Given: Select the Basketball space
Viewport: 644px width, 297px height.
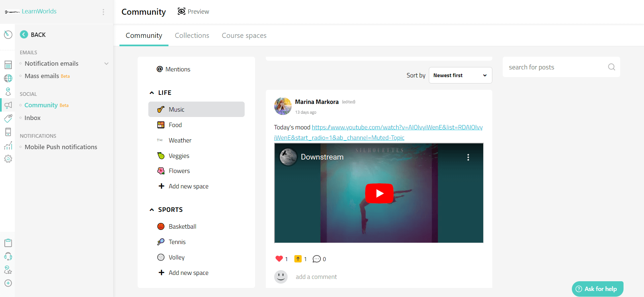Looking at the screenshot, I should pyautogui.click(x=182, y=227).
